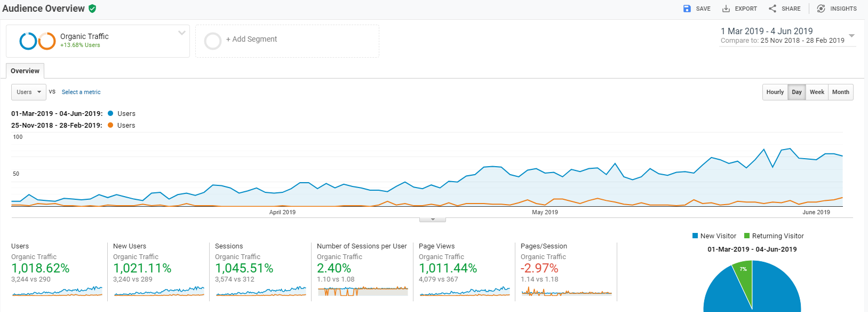Viewport: 868px width, 312px height.
Task: Click the -2.97% Pages/Session value
Action: (x=539, y=268)
